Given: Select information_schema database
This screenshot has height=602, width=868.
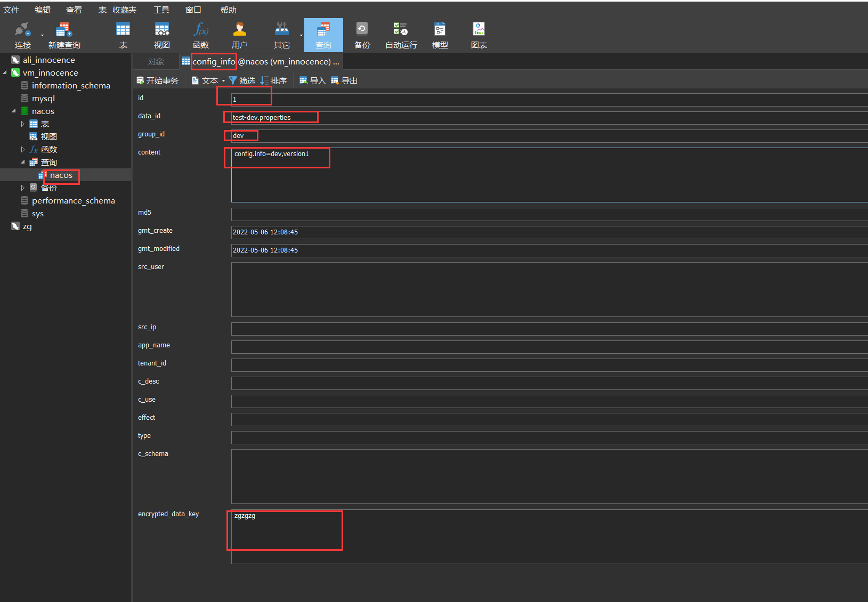Looking at the screenshot, I should pyautogui.click(x=71, y=85).
